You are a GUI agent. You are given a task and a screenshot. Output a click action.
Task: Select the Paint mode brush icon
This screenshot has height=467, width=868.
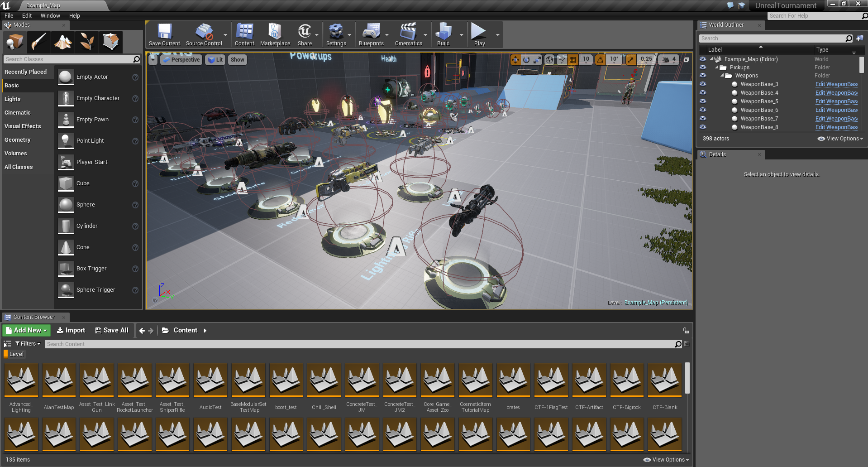coord(39,43)
